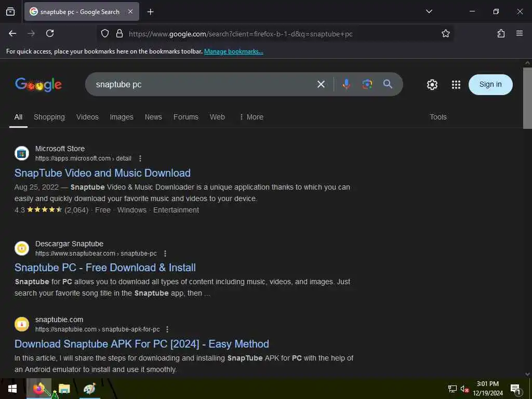Screen dimensions: 532x399
Task: Open Firefox View icon in tab strip
Action: (10, 12)
